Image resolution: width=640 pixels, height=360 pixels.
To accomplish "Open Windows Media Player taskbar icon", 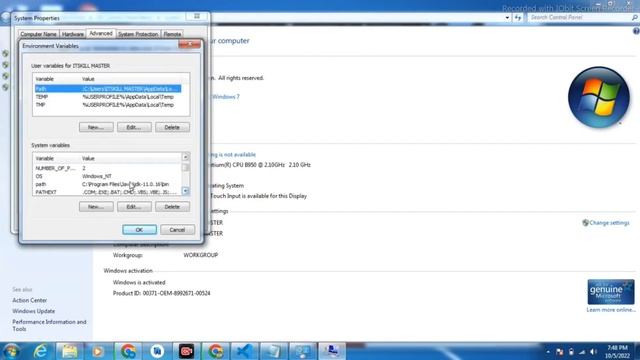I will [x=98, y=351].
